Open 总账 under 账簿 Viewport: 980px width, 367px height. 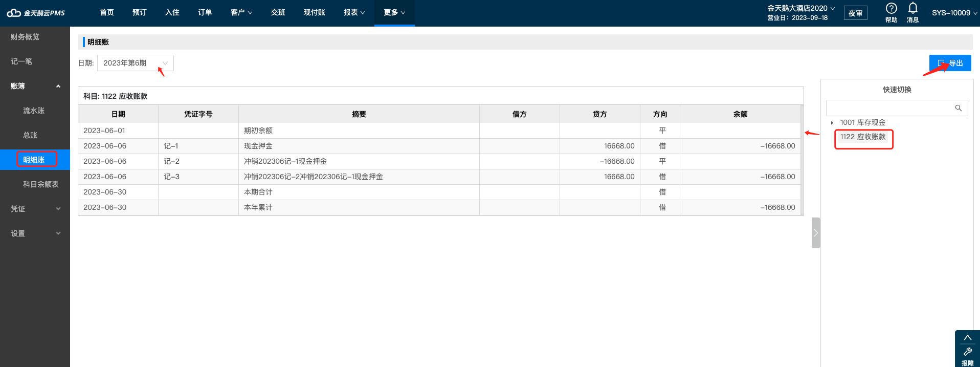click(x=30, y=135)
